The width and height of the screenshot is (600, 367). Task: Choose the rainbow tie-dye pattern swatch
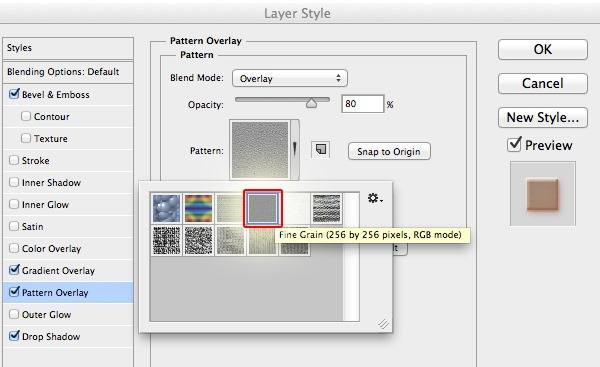pyautogui.click(x=198, y=209)
